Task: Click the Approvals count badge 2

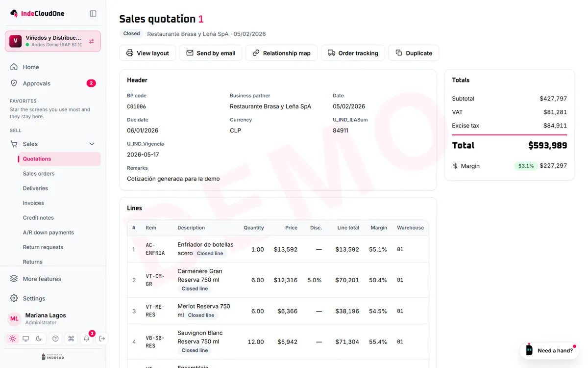Action: (91, 83)
